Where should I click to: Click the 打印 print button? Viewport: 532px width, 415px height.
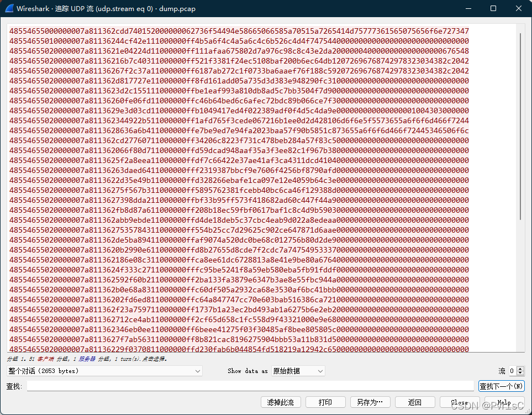tap(325, 402)
